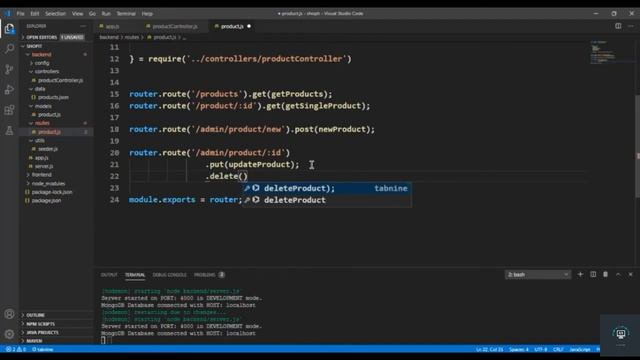
Task: Switch to the Output panel tab
Action: pos(109,275)
